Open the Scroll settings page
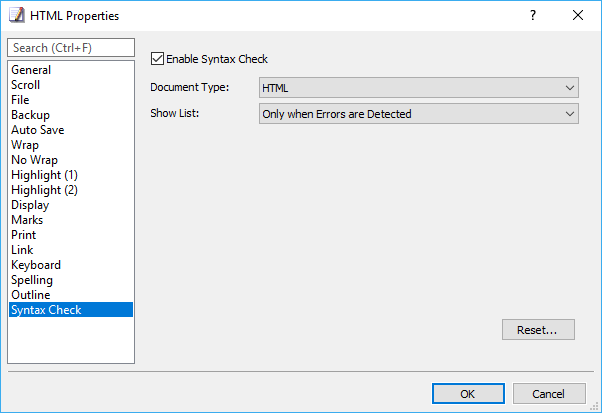The image size is (602, 413). click(x=25, y=85)
